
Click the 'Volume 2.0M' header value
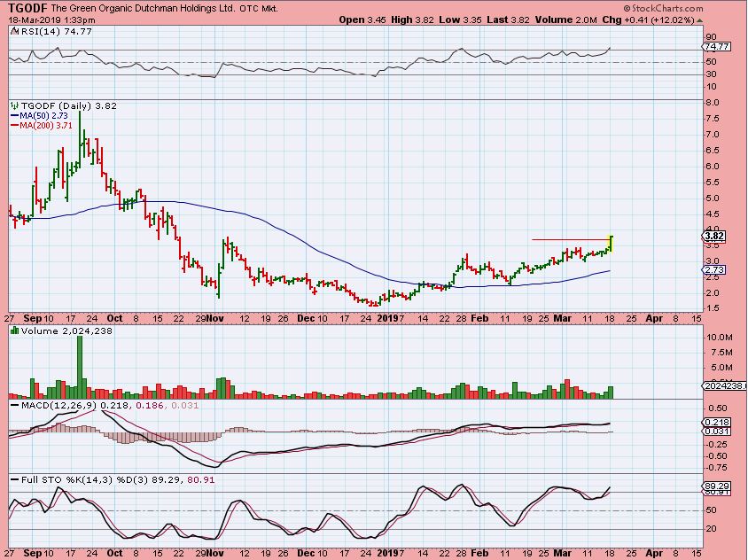[x=565, y=20]
